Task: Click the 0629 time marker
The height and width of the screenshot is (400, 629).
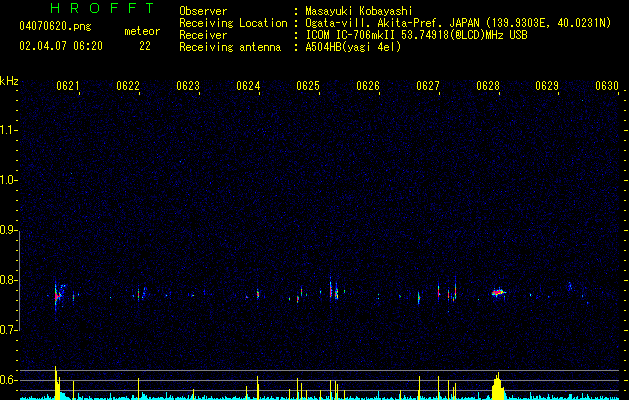Action: click(547, 86)
